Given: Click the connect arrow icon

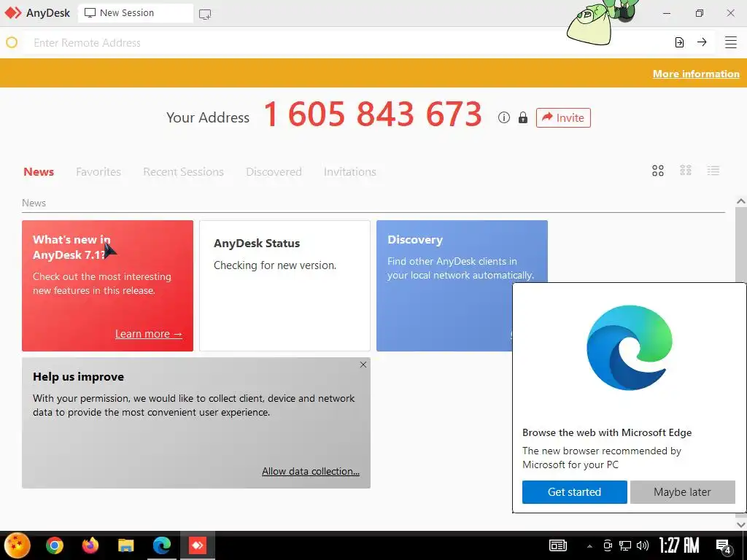Looking at the screenshot, I should (x=702, y=42).
